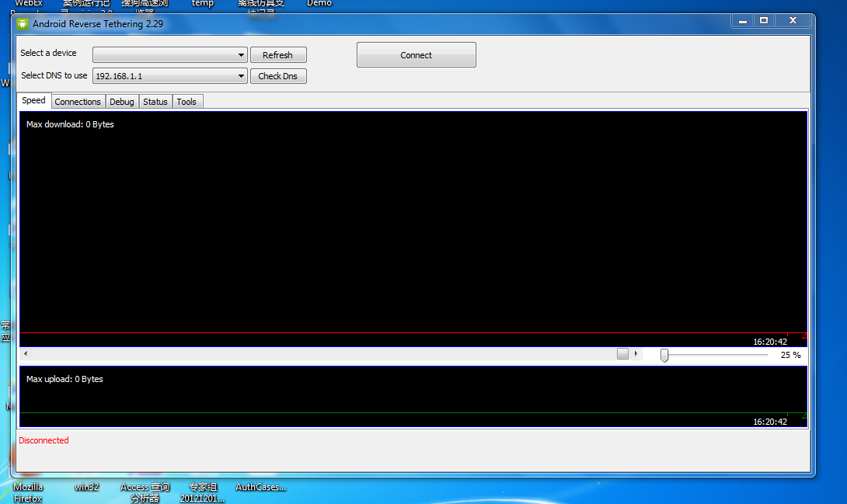Click the download graph 16:20:42 timestamp

click(770, 342)
